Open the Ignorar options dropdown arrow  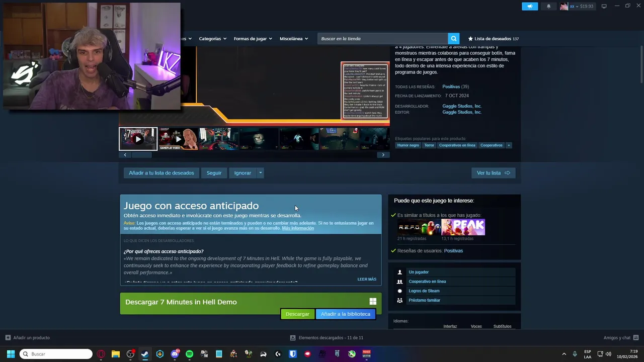260,173
